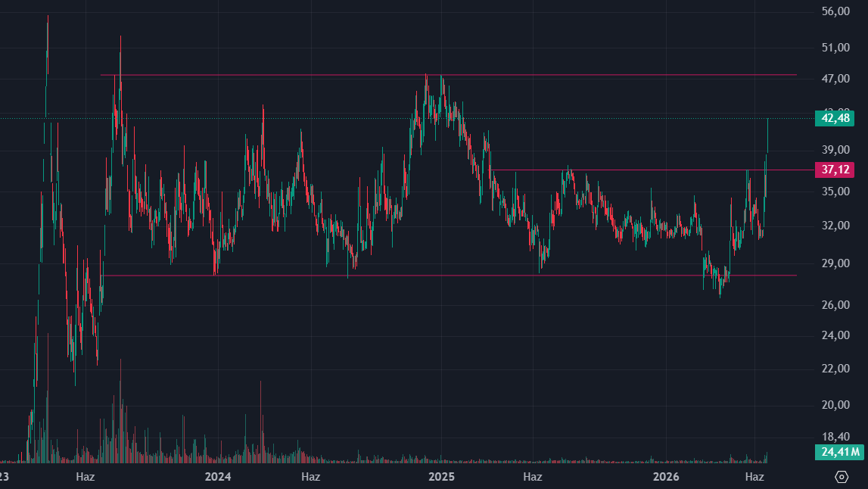This screenshot has width=868, height=489.
Task: Click the 22,00 price axis label
Action: tap(835, 369)
